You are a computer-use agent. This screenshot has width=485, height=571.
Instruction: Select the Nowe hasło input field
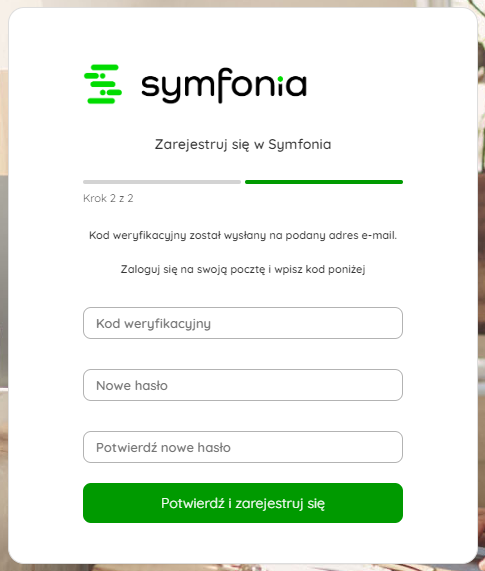click(243, 385)
